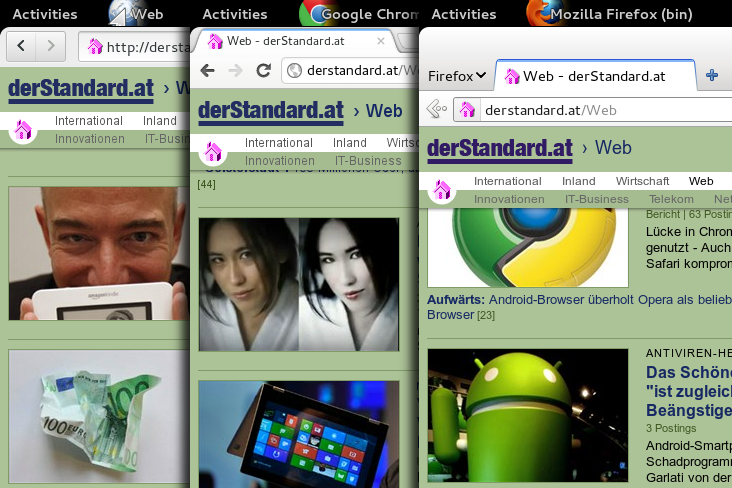The height and width of the screenshot is (488, 732).
Task: Open IT-Business in Firefox page subnavigation
Action: tap(597, 199)
